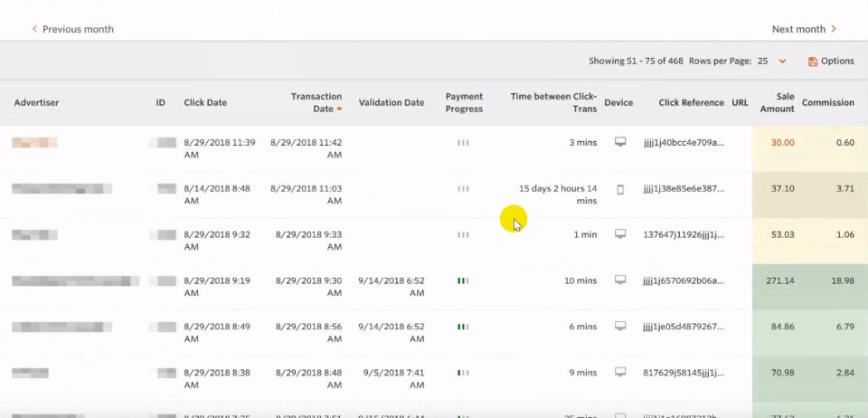Screen dimensions: 868x418
Task: Click the Next month right chevron
Action: 834,29
